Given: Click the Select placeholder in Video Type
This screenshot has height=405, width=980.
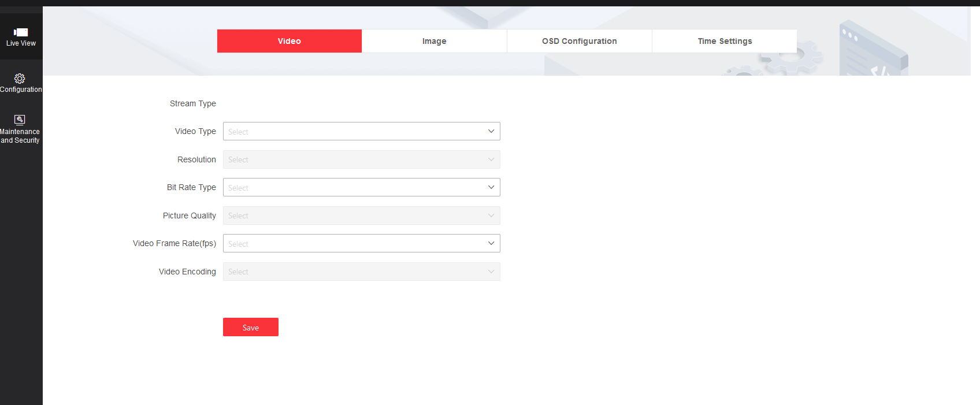Looking at the screenshot, I should [x=238, y=132].
